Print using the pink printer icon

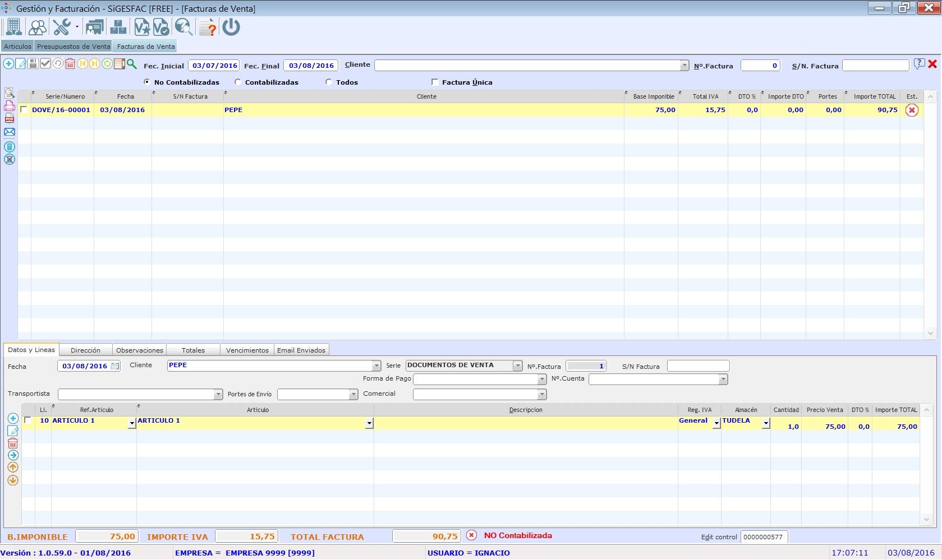10,106
